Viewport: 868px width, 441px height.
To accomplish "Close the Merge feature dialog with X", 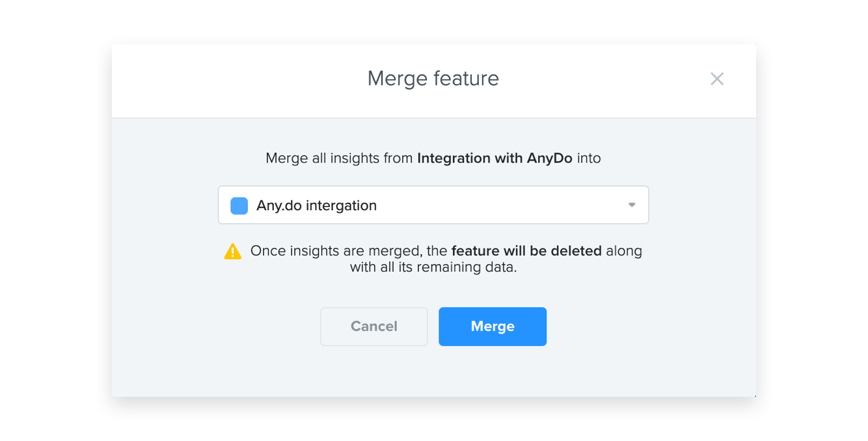I will (716, 79).
